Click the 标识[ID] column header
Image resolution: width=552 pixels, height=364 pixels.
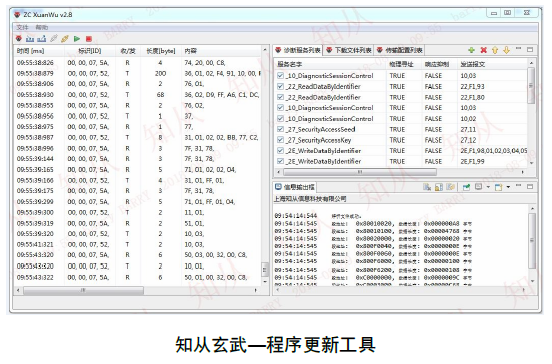click(x=90, y=51)
